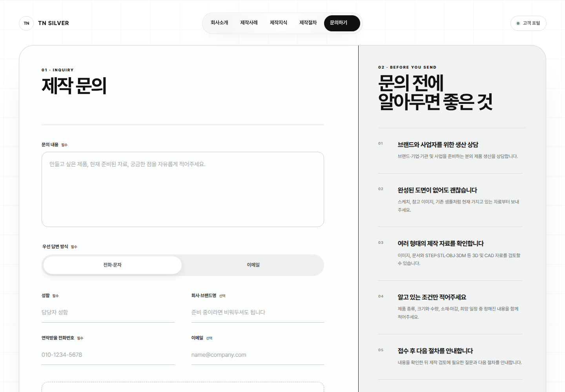This screenshot has height=392, width=565.
Task: Select the 제작지식 navigation item
Action: point(279,23)
